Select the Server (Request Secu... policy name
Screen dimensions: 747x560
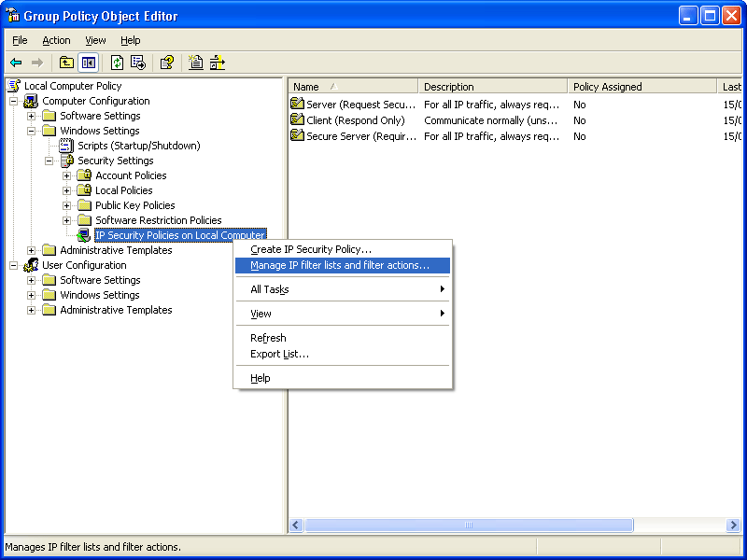tap(361, 105)
